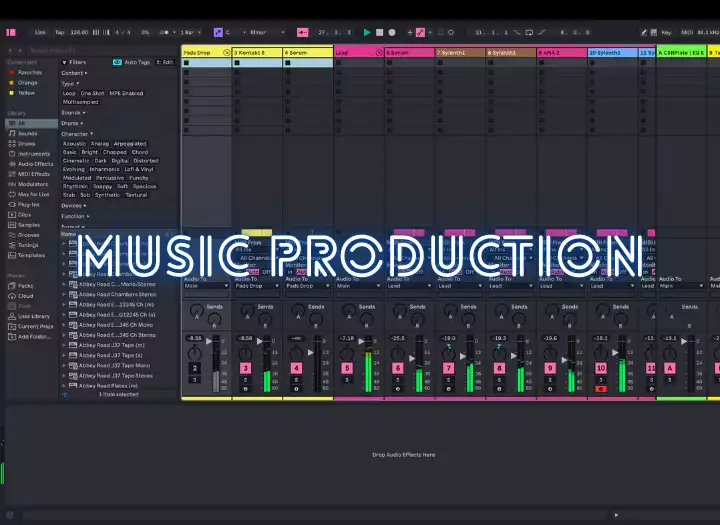
Task: Select the Cinematic character tag
Action: point(76,161)
